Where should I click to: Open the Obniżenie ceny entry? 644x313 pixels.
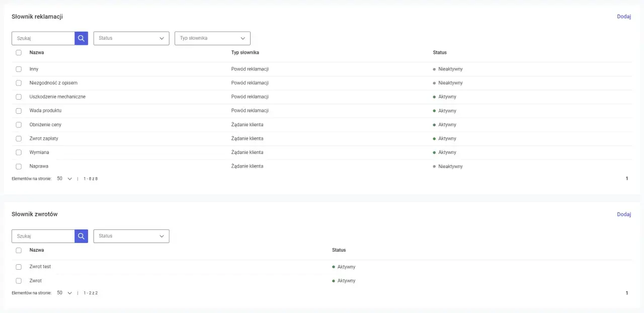pyautogui.click(x=45, y=124)
